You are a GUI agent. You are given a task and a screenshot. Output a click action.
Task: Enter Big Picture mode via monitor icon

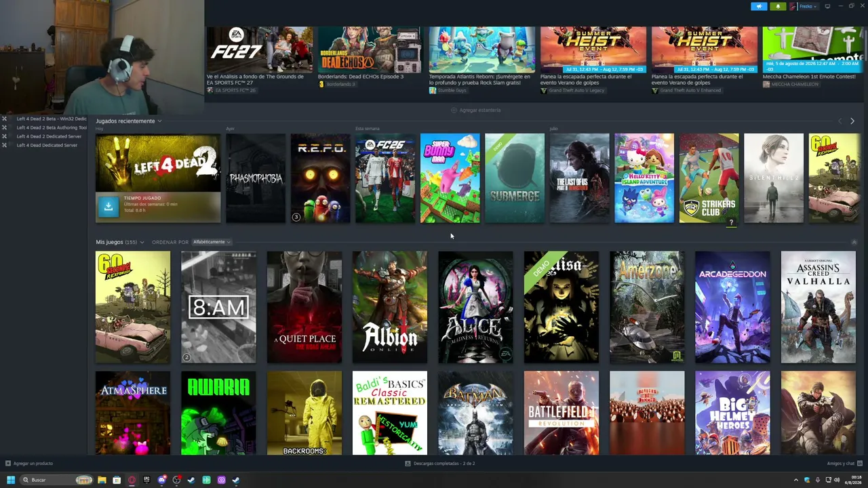pos(827,6)
